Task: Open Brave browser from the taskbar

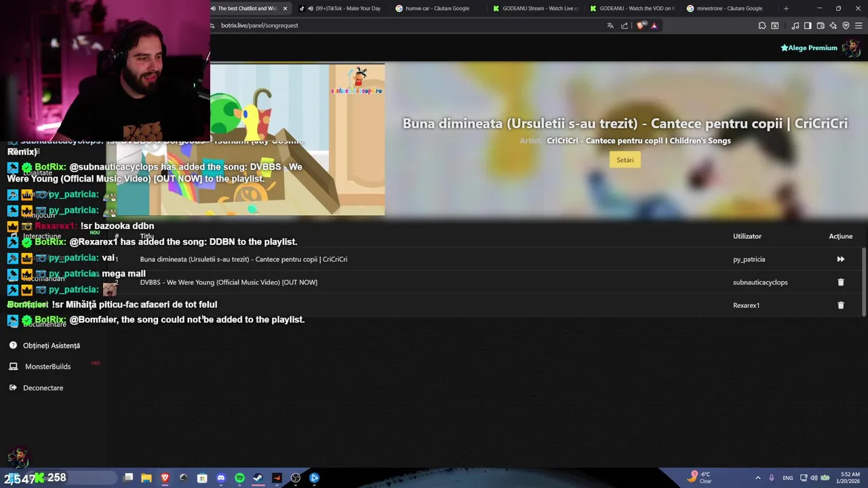Action: tap(165, 478)
